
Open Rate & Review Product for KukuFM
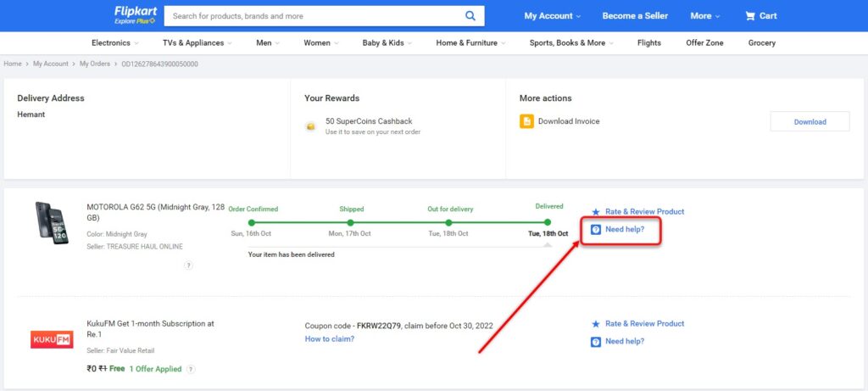(x=644, y=323)
